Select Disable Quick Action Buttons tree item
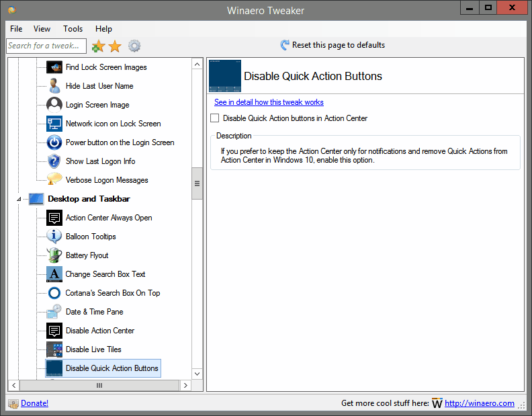This screenshot has width=532, height=416. (x=112, y=368)
